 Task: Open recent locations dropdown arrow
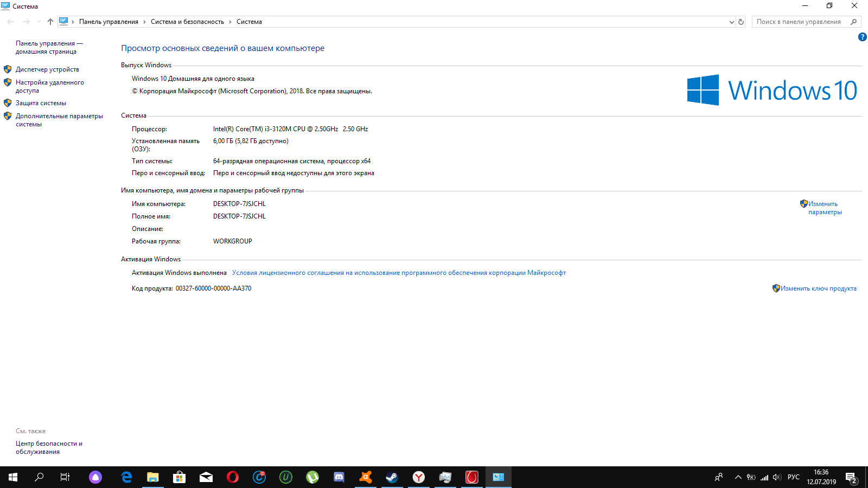[39, 22]
